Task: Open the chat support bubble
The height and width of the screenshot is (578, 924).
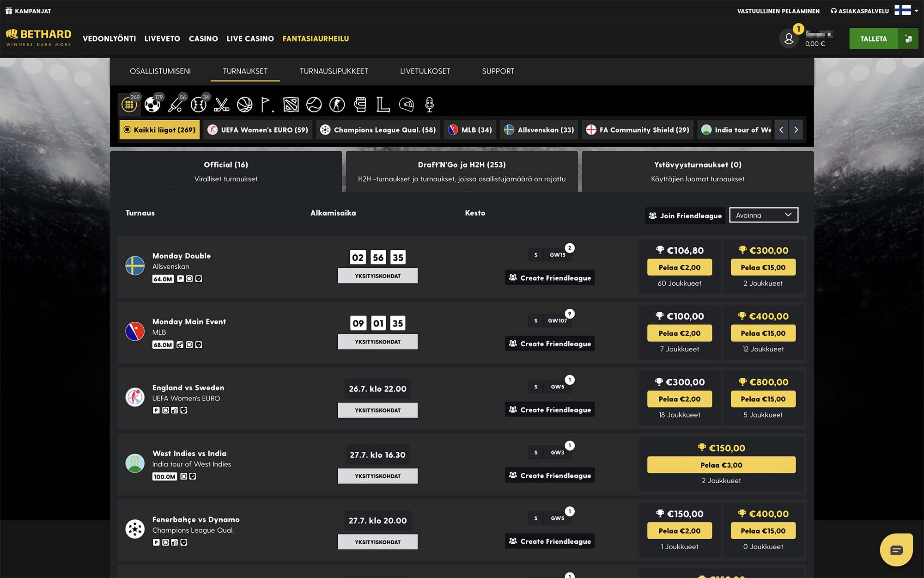Action: [x=896, y=550]
